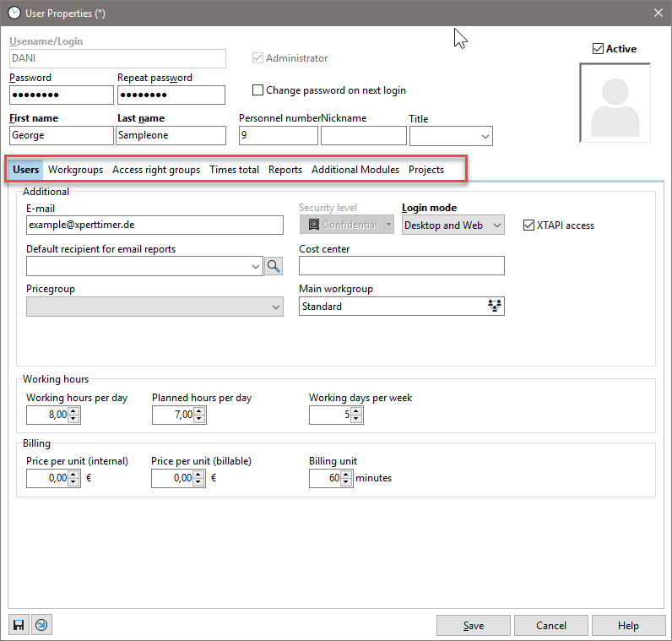Click the Cancel button
Viewport: 672px width, 641px height.
551,626
